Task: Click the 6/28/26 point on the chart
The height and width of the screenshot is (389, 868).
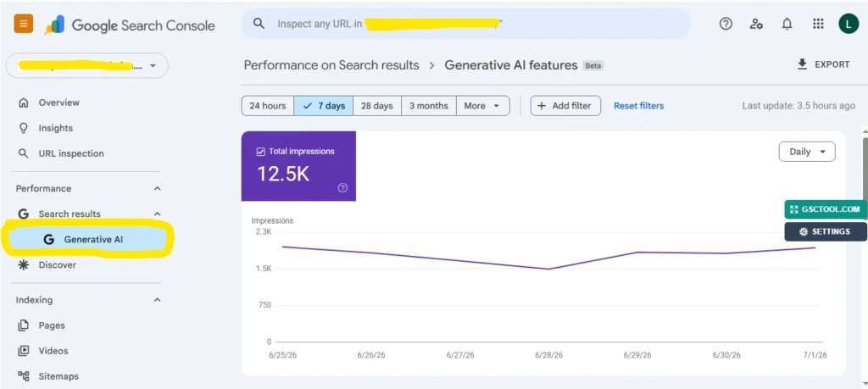Action: pos(548,269)
